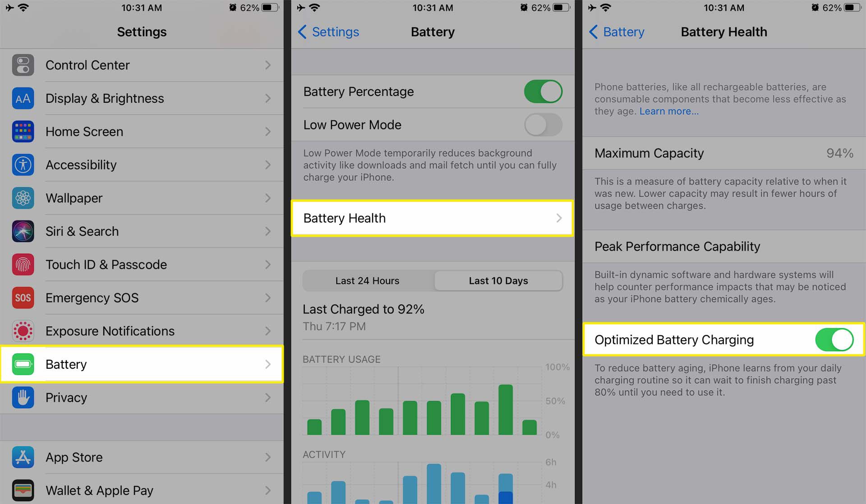Navigate back to Battery from Battery Health
Image resolution: width=866 pixels, height=504 pixels.
[614, 32]
